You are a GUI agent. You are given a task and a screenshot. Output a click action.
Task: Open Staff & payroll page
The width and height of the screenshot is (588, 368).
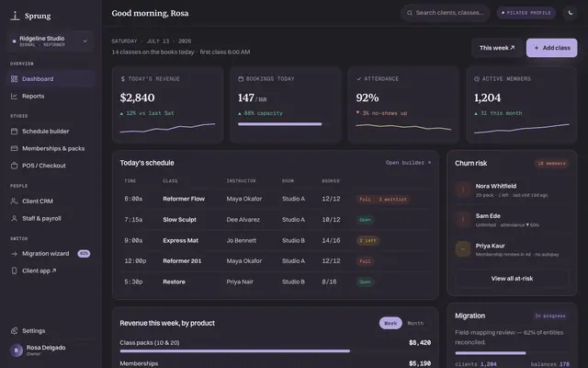50,218
